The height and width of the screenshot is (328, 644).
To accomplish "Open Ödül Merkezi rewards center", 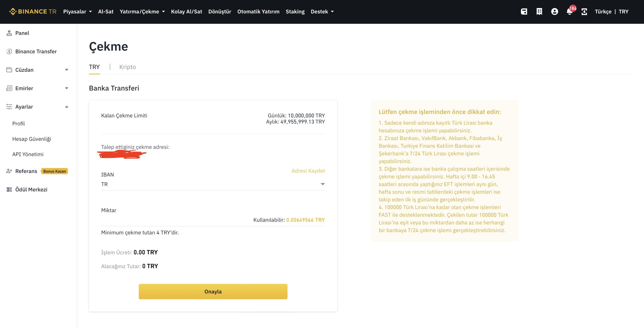I will click(x=31, y=190).
